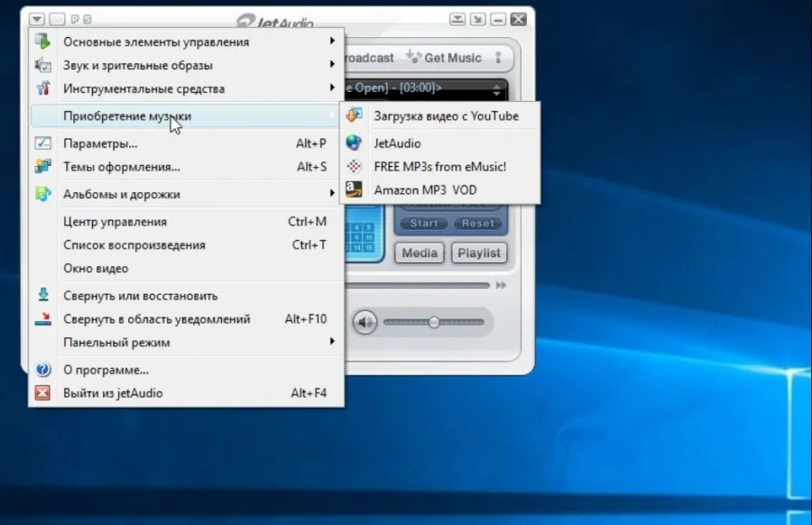The image size is (812, 525).
Task: Click the Reset button
Action: click(x=477, y=223)
